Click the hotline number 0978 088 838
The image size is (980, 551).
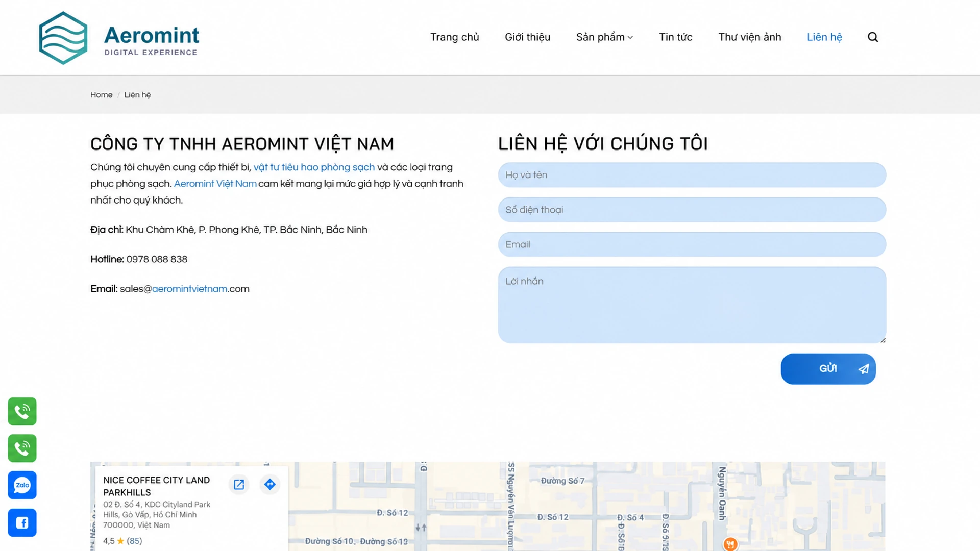click(x=157, y=259)
